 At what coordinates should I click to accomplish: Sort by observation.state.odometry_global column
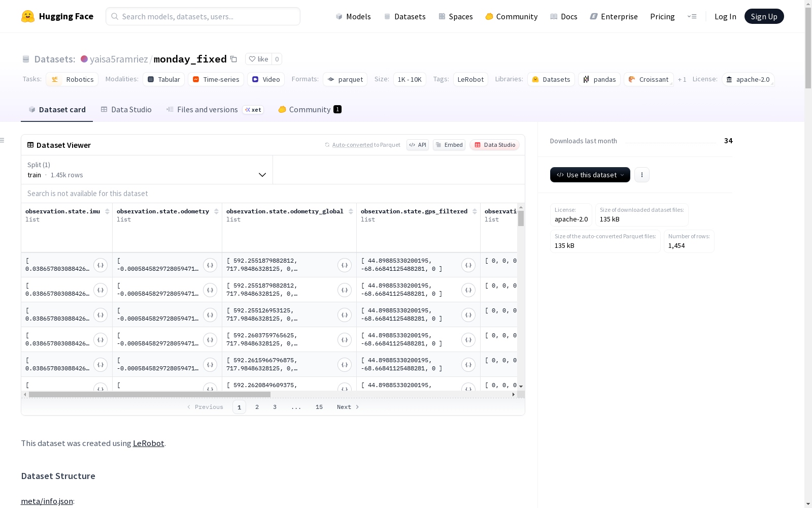click(x=351, y=211)
